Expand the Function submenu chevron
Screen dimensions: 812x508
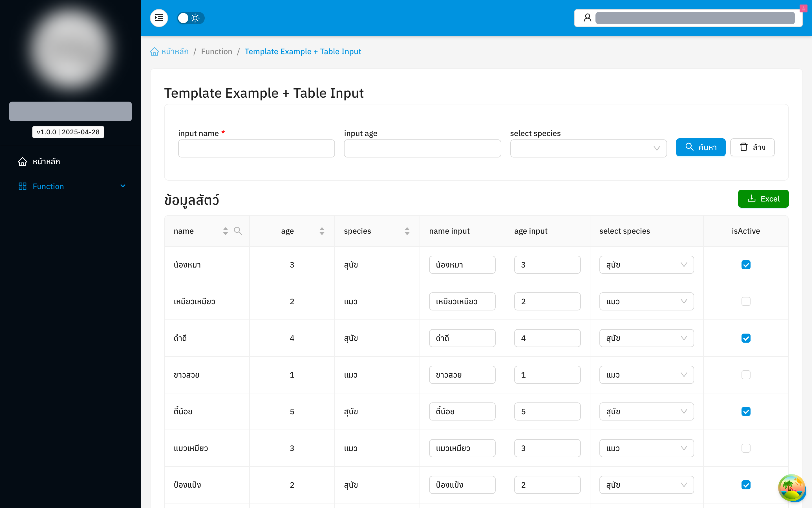(x=123, y=186)
